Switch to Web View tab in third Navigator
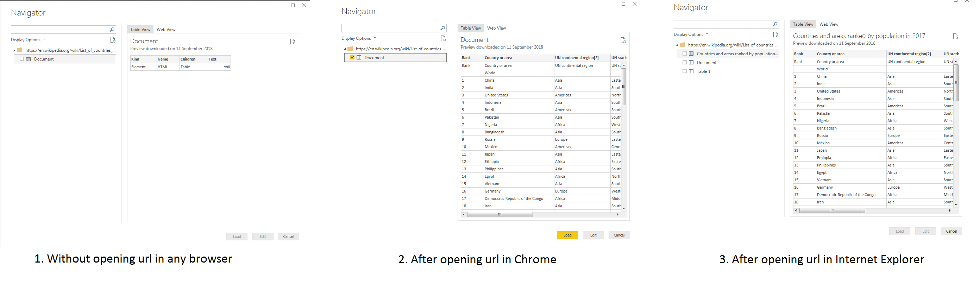The image size is (980, 290). click(829, 24)
